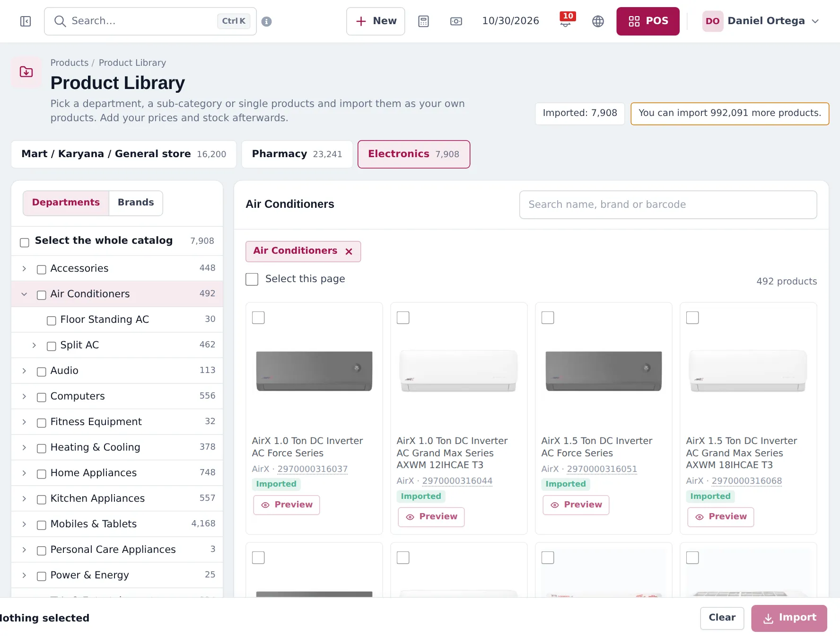Focus the name, brand or barcode search
The image size is (840, 639).
(x=668, y=205)
